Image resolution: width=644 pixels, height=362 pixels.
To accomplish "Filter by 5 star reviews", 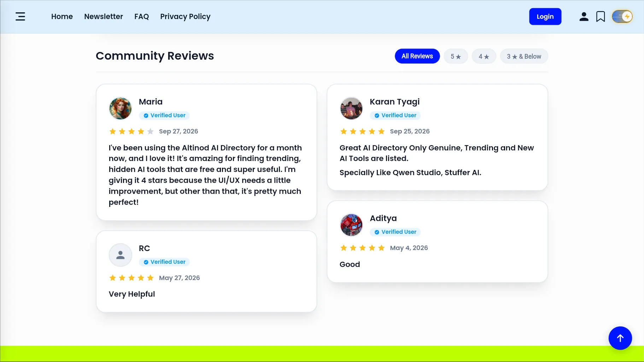I will [x=456, y=56].
